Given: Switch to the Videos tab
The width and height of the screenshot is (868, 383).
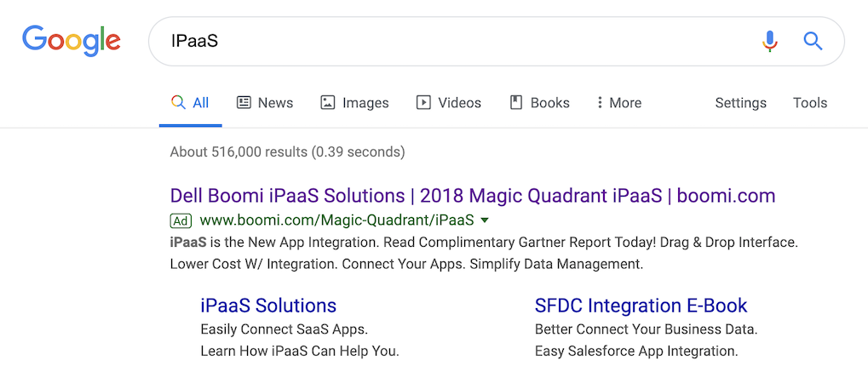Looking at the screenshot, I should 459,103.
